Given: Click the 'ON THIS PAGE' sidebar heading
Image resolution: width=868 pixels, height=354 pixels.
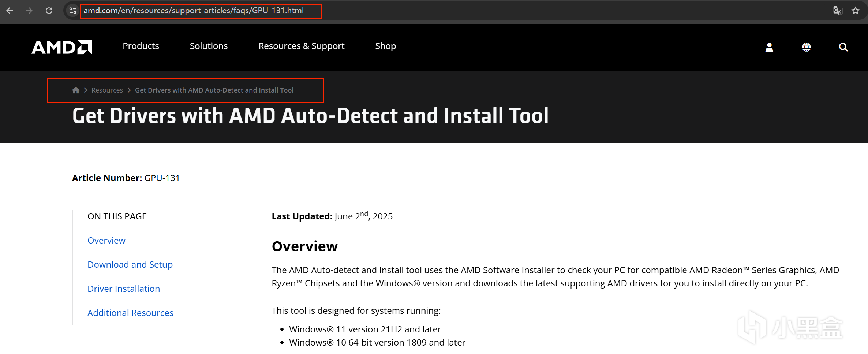Looking at the screenshot, I should [117, 216].
